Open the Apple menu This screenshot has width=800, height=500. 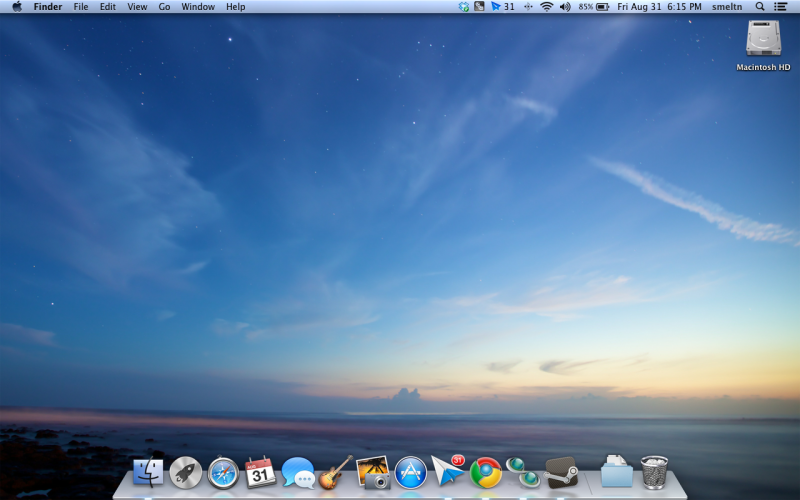point(16,7)
